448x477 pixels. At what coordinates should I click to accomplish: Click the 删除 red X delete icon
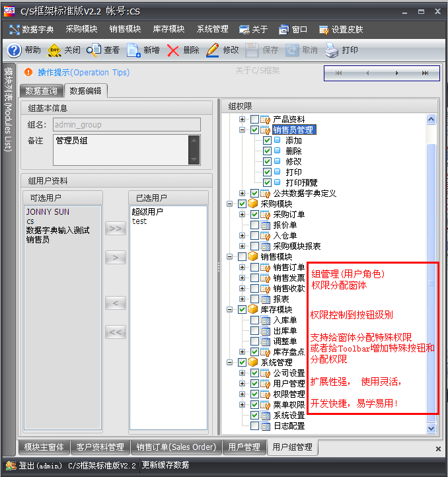pos(173,50)
